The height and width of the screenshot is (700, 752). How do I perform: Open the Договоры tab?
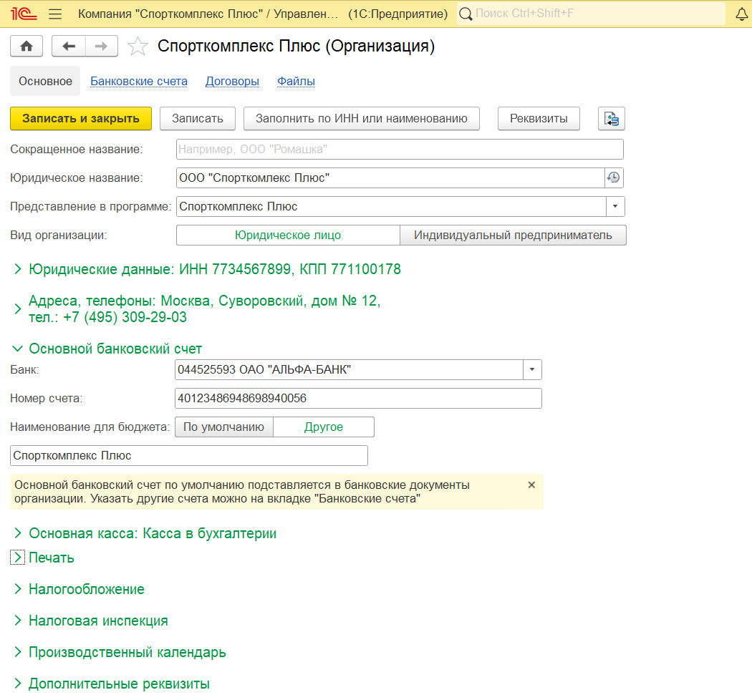click(x=232, y=81)
